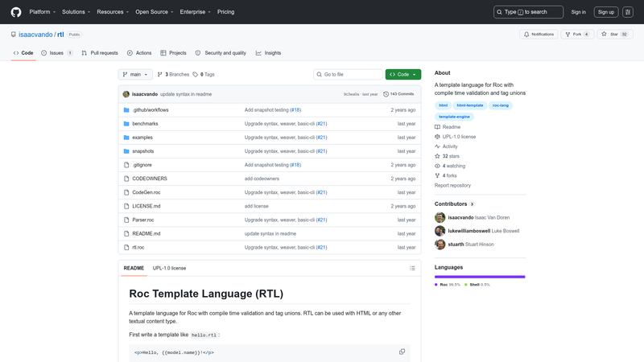This screenshot has width=644, height=362.
Task: Expand the Resources menu
Action: pos(113,12)
